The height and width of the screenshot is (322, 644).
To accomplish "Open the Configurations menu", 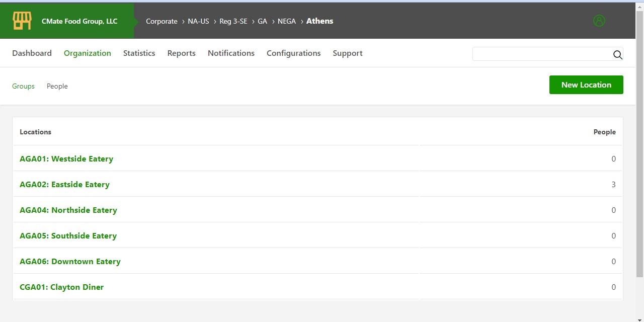I will click(x=293, y=53).
